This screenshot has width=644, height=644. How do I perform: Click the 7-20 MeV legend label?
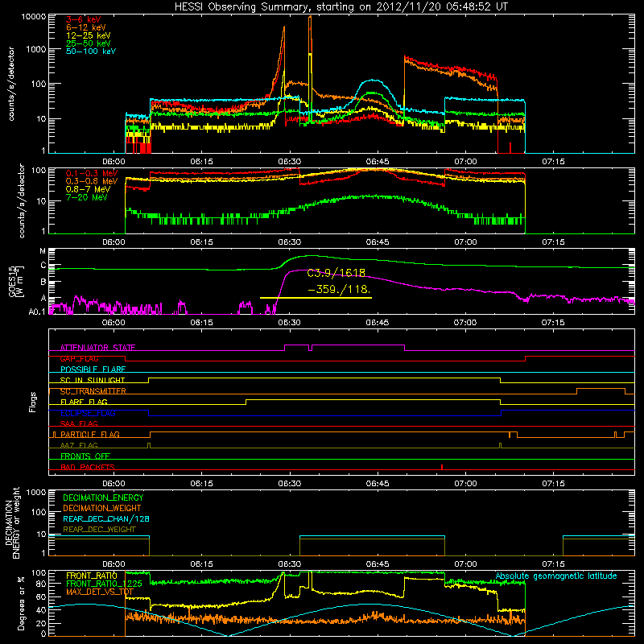[x=87, y=197]
